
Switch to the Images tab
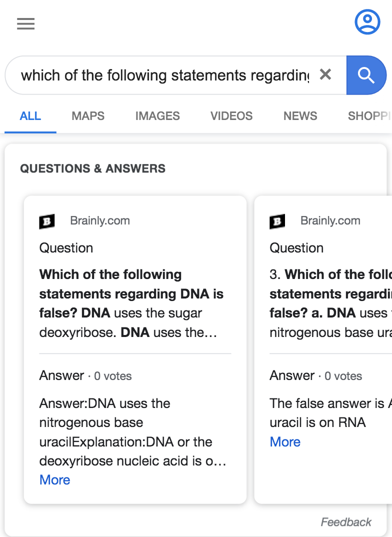coord(157,116)
